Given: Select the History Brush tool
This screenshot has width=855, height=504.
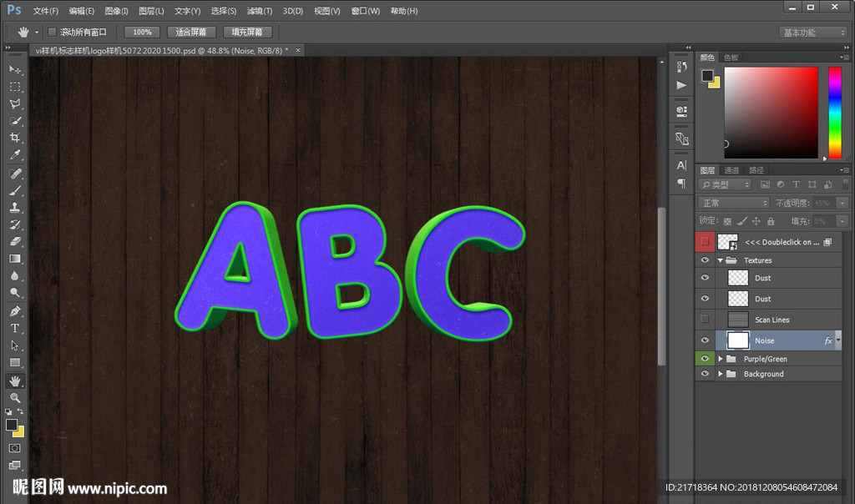Looking at the screenshot, I should coord(15,224).
